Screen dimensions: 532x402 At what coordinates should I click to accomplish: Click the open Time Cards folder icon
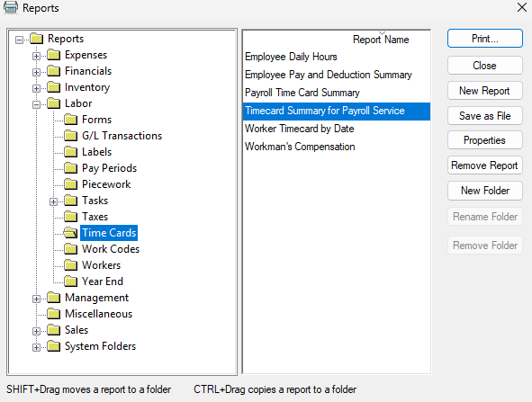(70, 233)
